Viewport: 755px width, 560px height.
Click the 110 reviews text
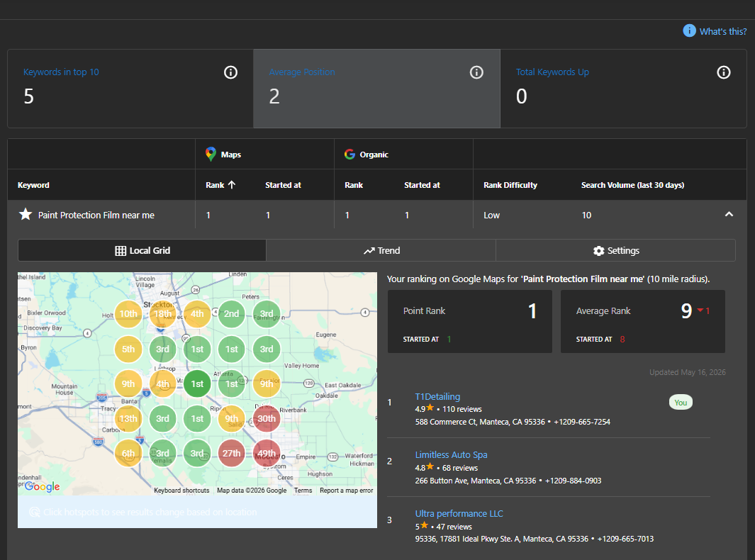point(462,409)
